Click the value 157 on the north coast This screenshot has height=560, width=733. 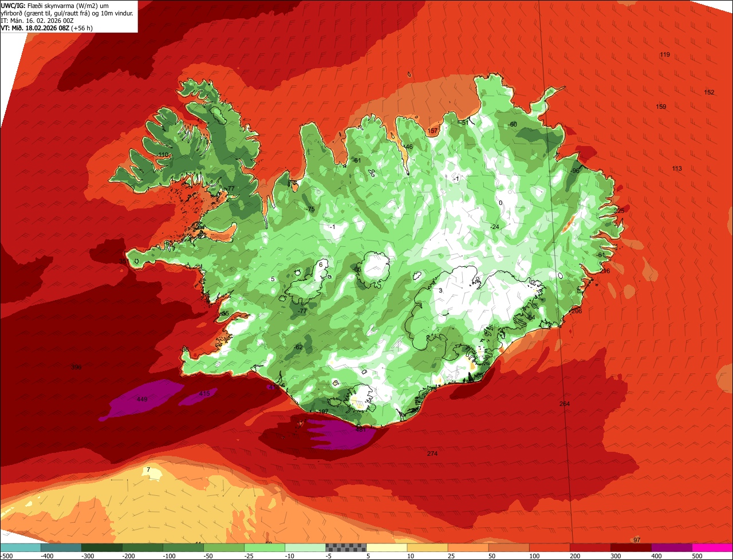(433, 131)
